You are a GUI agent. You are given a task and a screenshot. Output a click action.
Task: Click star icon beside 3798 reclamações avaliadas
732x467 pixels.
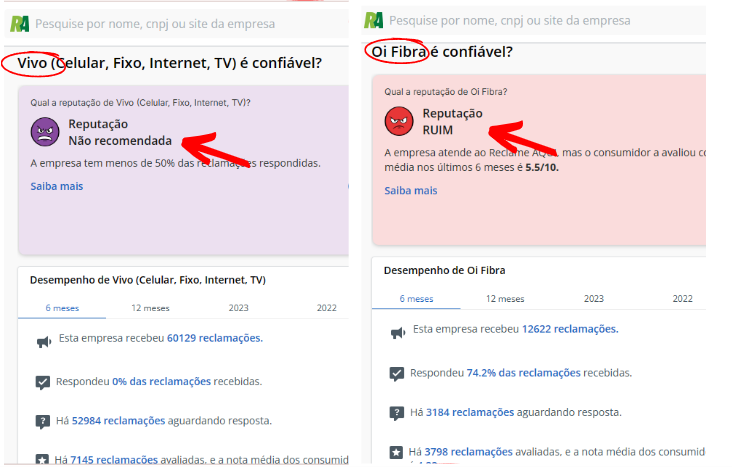click(x=396, y=452)
